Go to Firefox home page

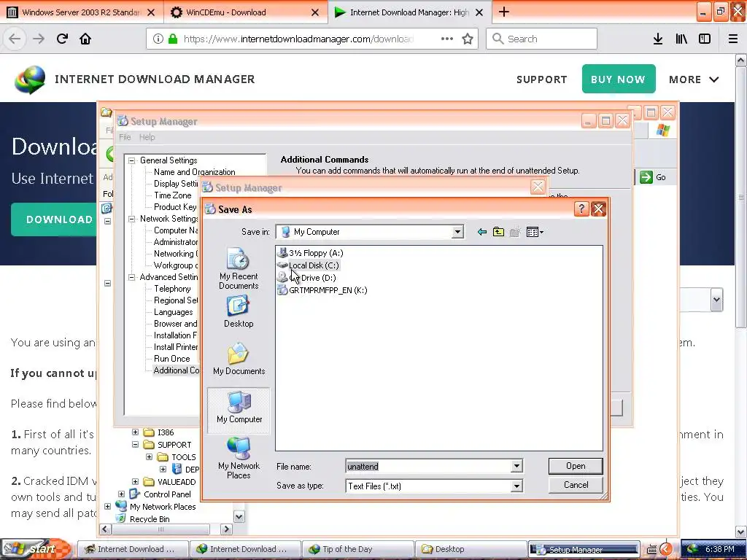click(x=85, y=39)
